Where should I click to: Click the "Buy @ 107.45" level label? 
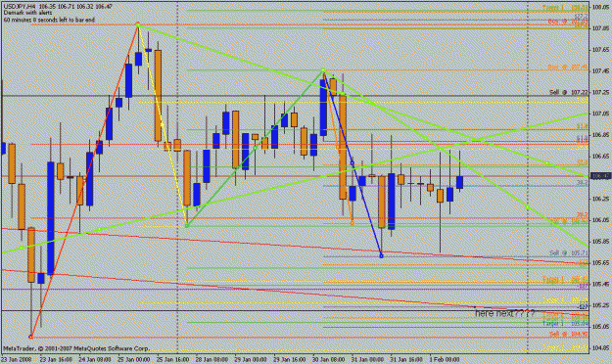(x=568, y=68)
